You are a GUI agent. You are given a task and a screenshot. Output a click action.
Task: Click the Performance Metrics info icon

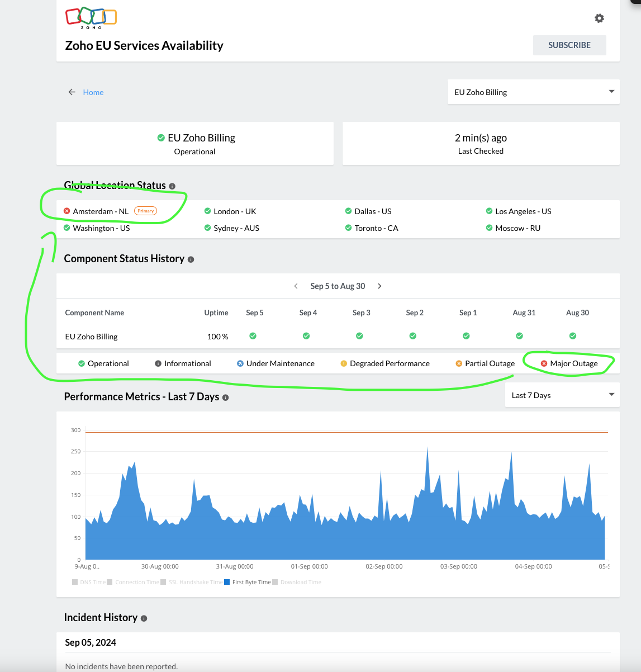coord(226,397)
